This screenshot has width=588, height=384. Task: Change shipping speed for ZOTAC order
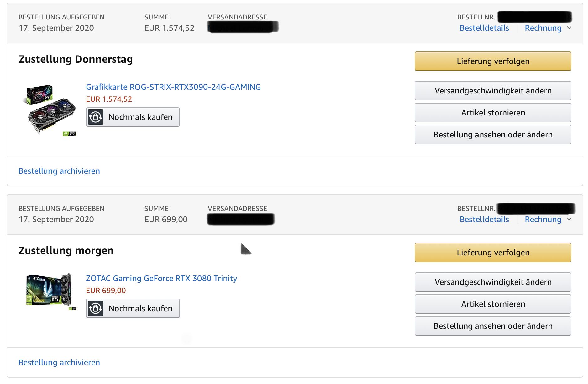pos(493,282)
